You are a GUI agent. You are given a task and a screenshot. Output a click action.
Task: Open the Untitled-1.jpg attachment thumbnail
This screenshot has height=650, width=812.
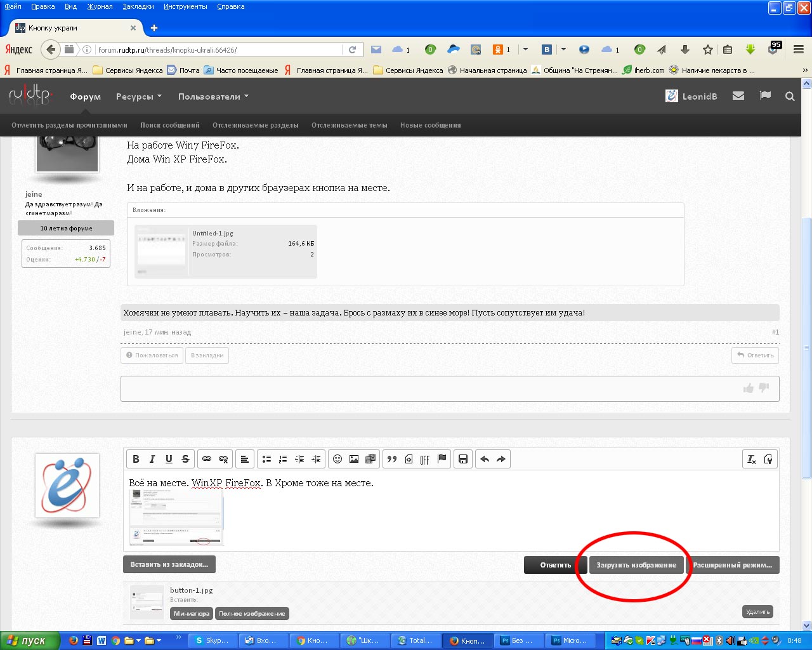point(162,251)
